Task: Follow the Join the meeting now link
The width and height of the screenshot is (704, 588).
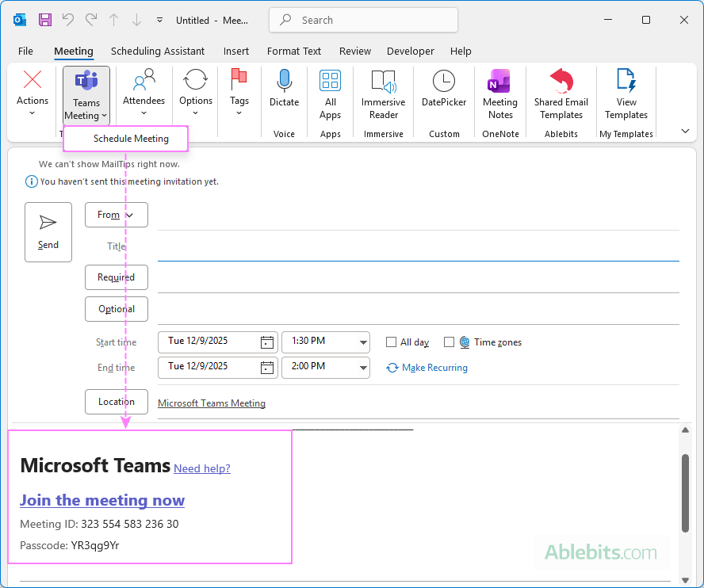Action: [102, 500]
